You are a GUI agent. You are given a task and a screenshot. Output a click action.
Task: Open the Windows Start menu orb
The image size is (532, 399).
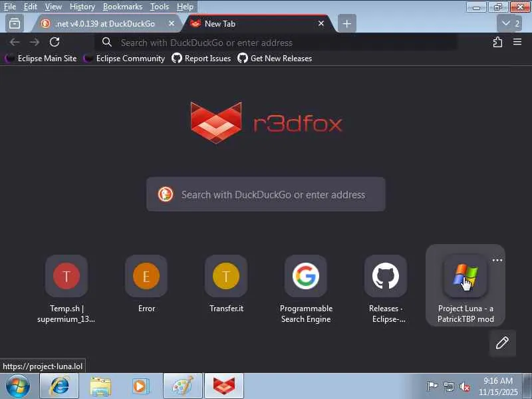[18, 386]
